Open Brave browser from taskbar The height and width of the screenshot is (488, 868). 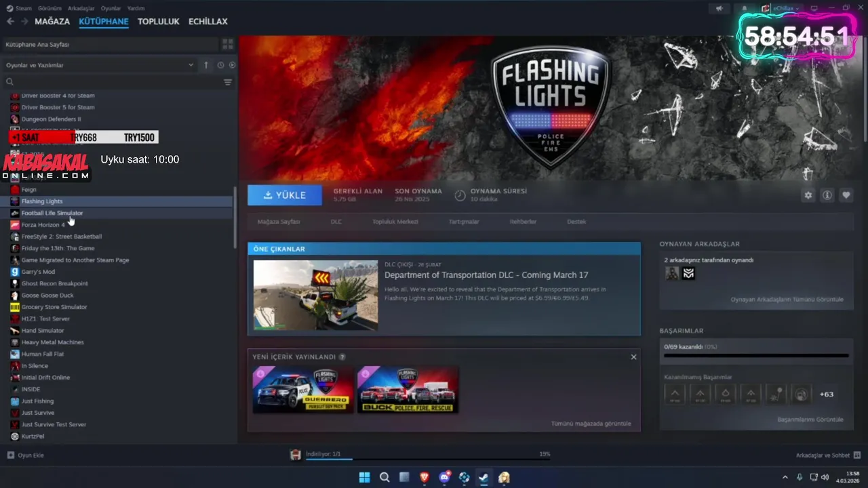(425, 477)
